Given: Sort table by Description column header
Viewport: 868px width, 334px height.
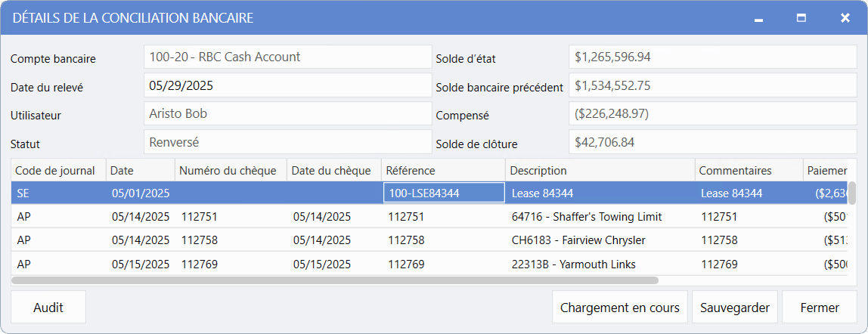Looking at the screenshot, I should pyautogui.click(x=600, y=171).
